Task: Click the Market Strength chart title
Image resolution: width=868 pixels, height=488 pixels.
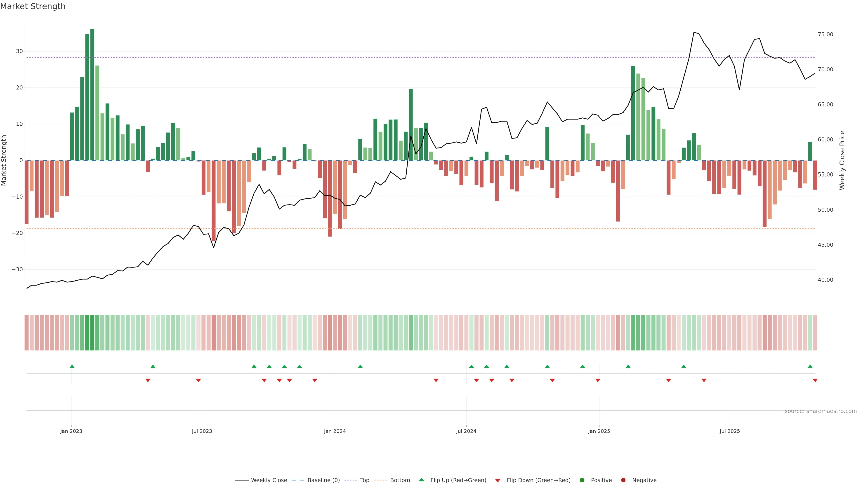Action: [33, 6]
